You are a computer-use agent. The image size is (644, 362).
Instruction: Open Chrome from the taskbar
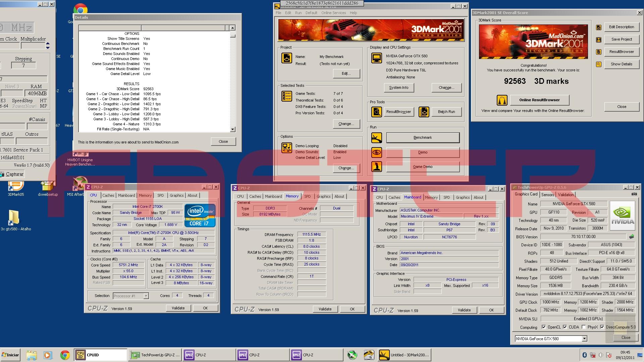[65, 355]
